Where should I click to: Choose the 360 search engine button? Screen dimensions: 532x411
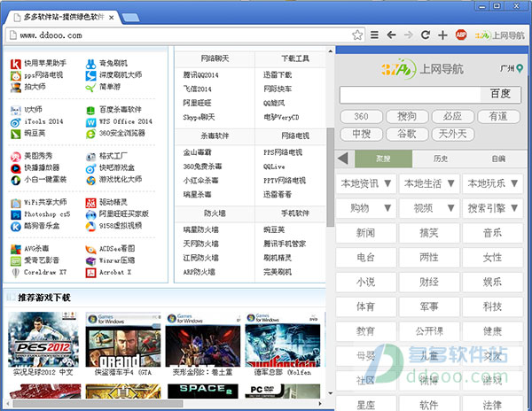pos(362,117)
